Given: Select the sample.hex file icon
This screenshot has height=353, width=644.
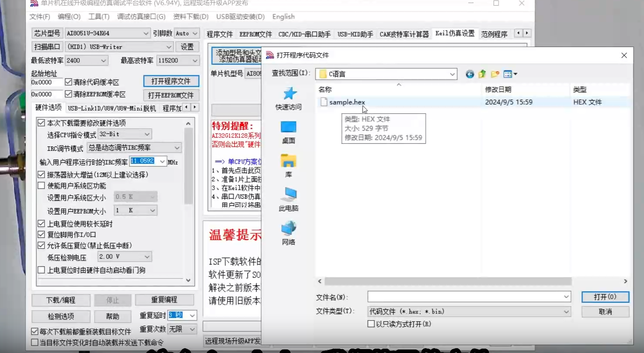Looking at the screenshot, I should click(324, 102).
